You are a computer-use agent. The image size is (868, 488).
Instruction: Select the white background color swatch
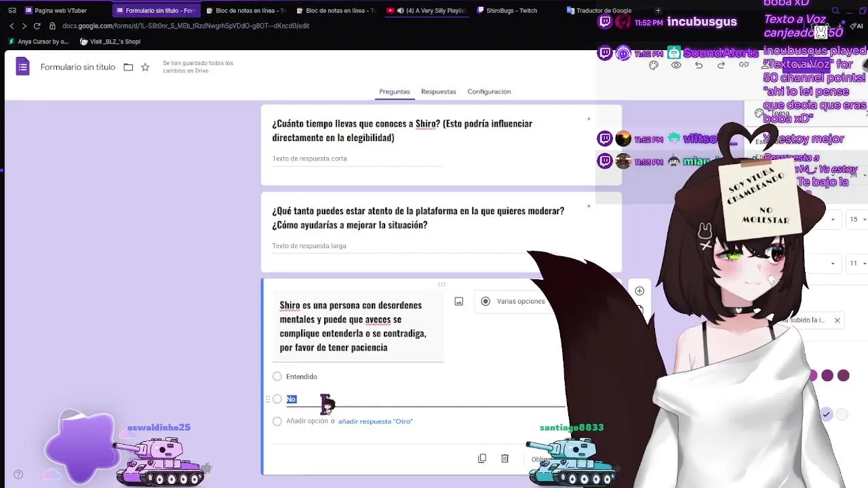[842, 413]
